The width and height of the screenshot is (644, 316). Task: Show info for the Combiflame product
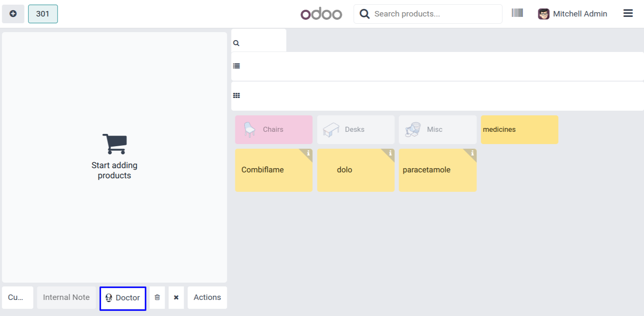pyautogui.click(x=308, y=153)
